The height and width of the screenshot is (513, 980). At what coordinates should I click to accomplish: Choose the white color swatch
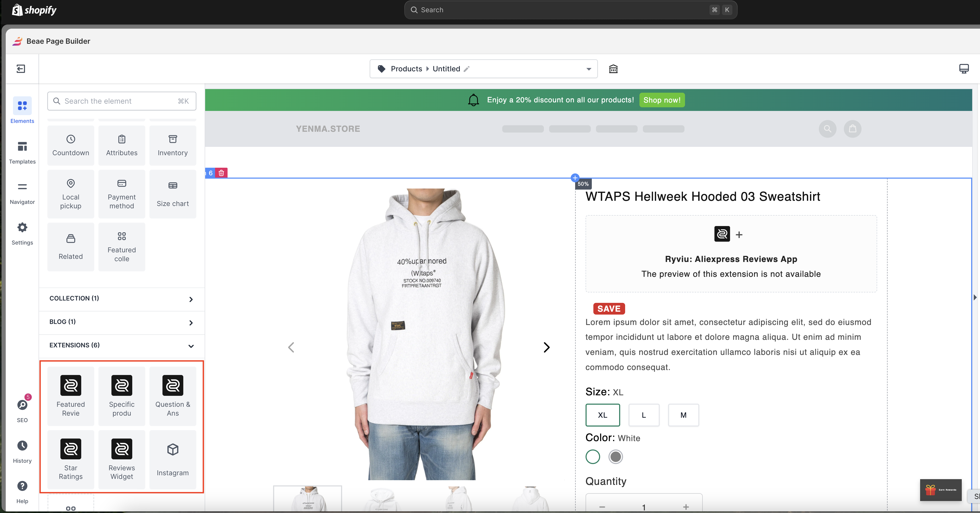pyautogui.click(x=593, y=457)
